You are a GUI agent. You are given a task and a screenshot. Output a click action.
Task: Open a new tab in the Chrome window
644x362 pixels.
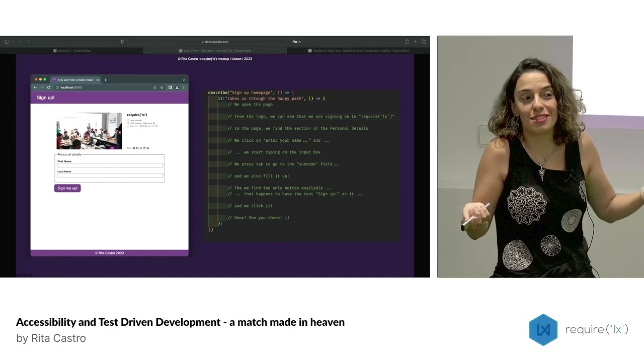pyautogui.click(x=106, y=80)
